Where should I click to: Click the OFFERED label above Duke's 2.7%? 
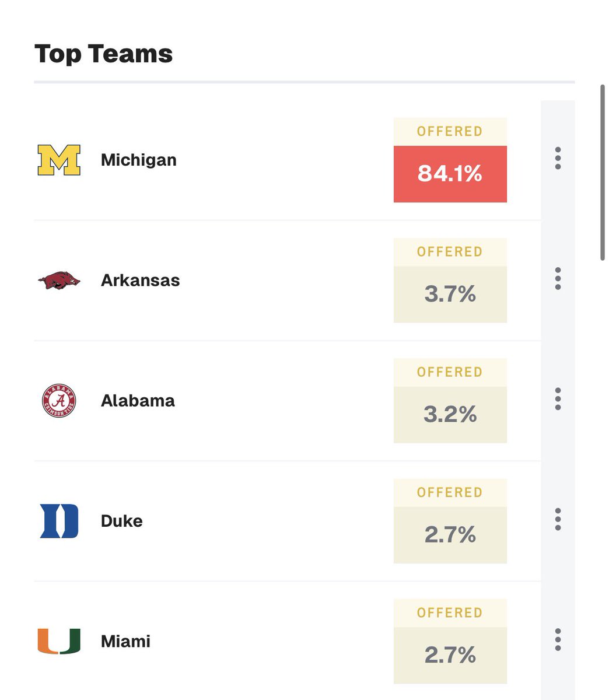click(x=450, y=492)
